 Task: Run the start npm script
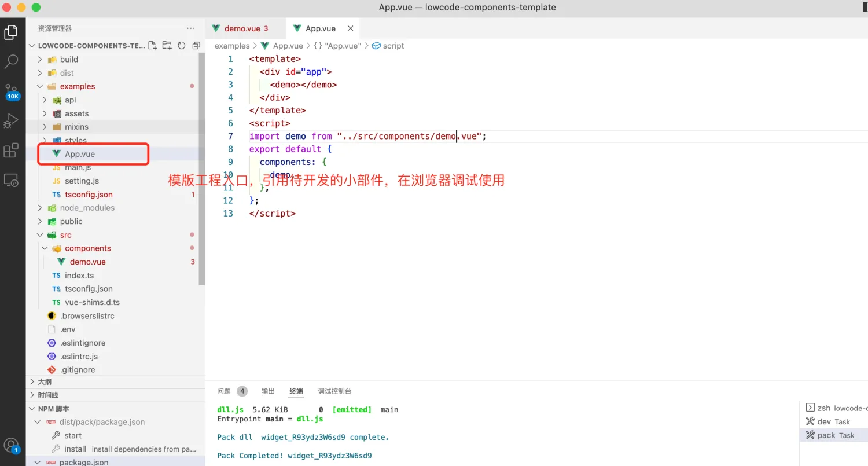[73, 435]
